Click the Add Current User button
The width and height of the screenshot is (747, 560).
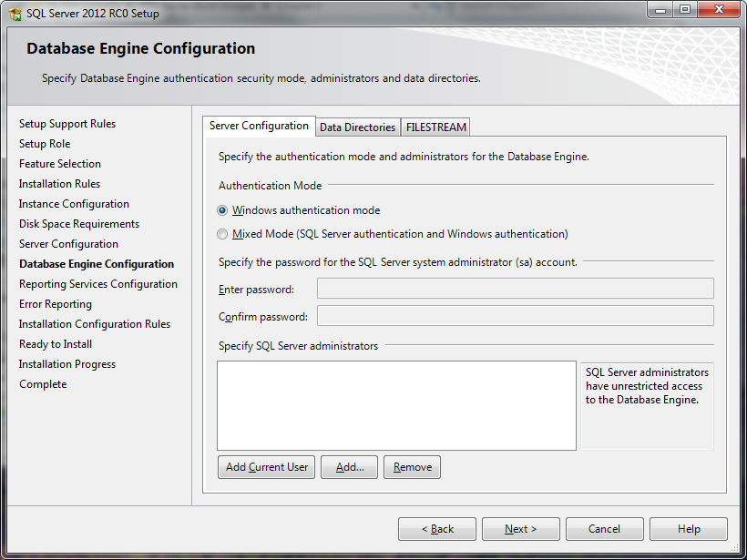(266, 467)
